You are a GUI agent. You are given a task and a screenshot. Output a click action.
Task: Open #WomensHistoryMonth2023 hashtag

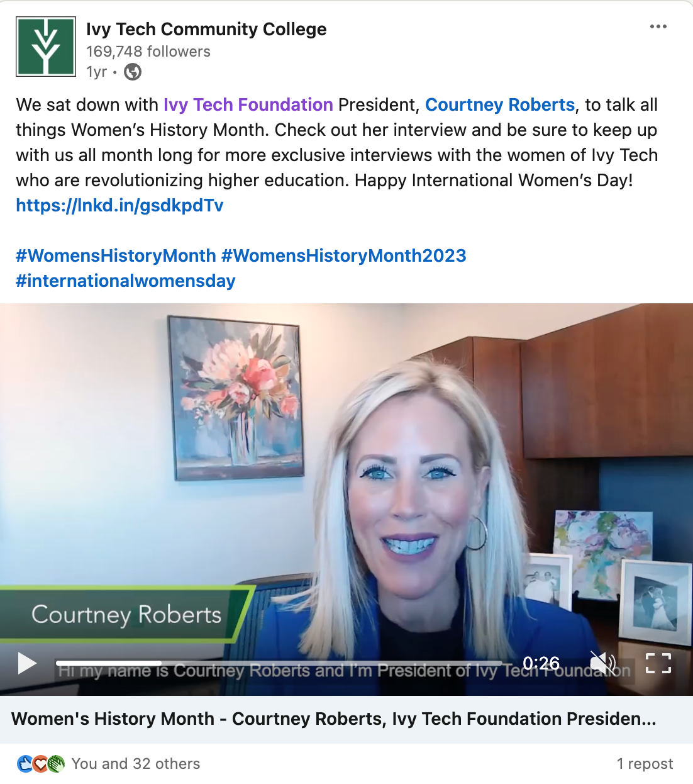coord(344,255)
